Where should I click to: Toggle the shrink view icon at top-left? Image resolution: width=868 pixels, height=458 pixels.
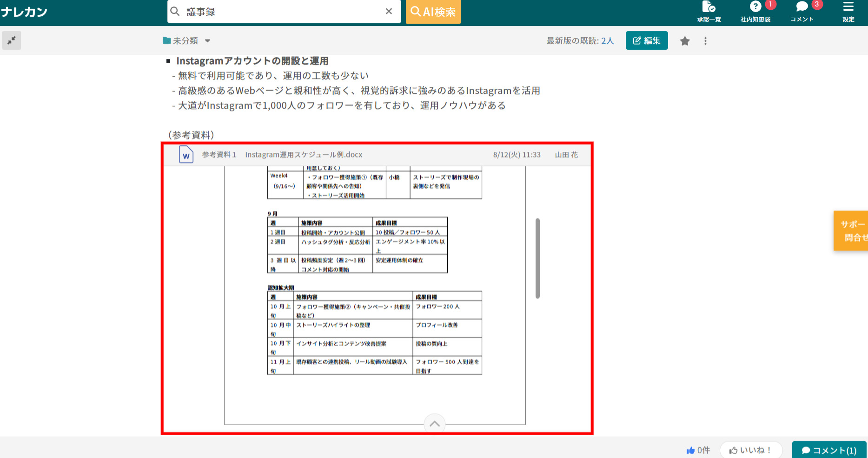(12, 40)
